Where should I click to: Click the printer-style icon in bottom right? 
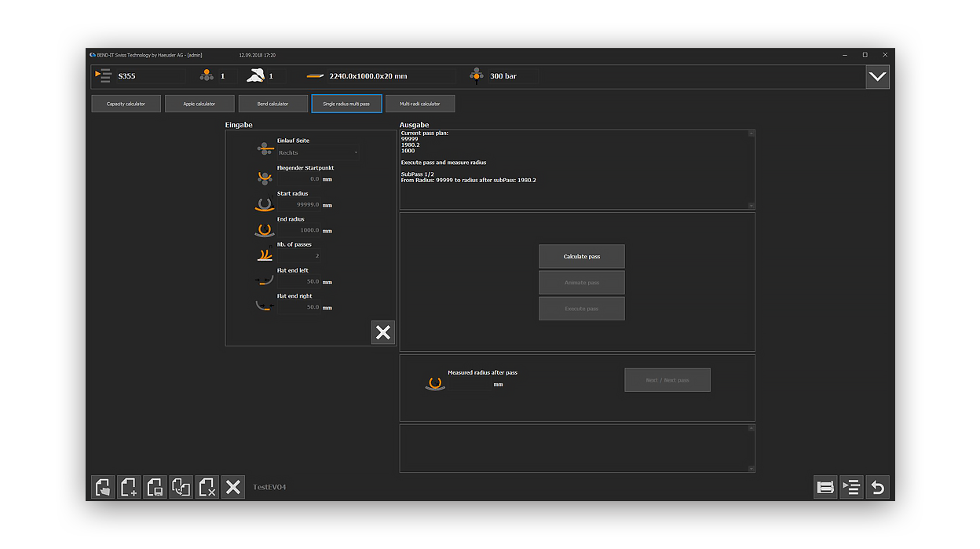tap(825, 487)
